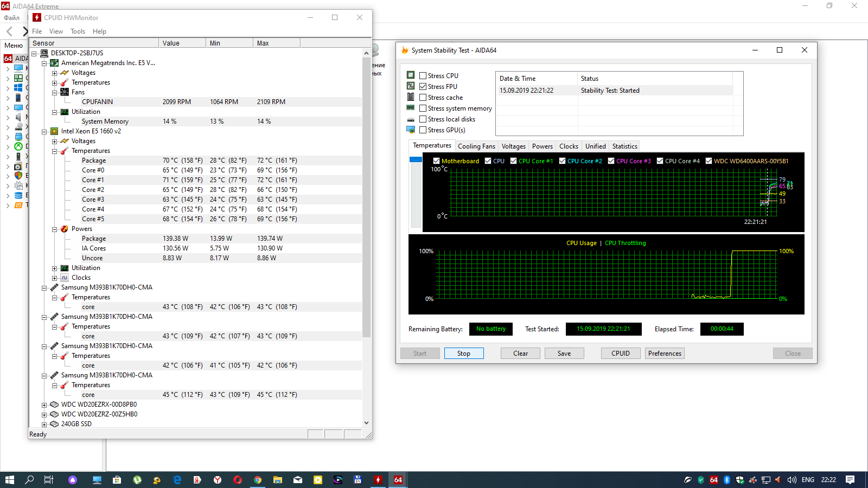Click the Bluetooth tray icon

tap(727, 480)
